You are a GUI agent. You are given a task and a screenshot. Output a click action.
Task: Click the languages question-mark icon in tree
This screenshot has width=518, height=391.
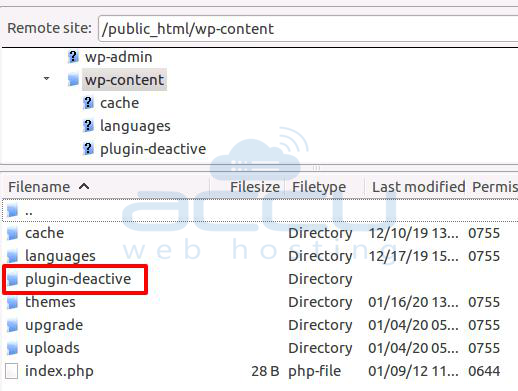[x=88, y=126]
